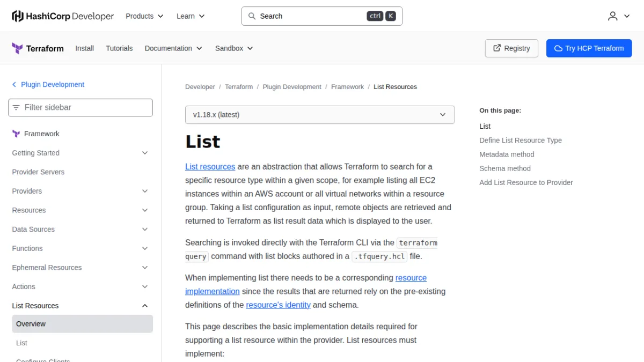Click the filter icon in sidebar filter
This screenshot has height=362, width=644.
16,107
